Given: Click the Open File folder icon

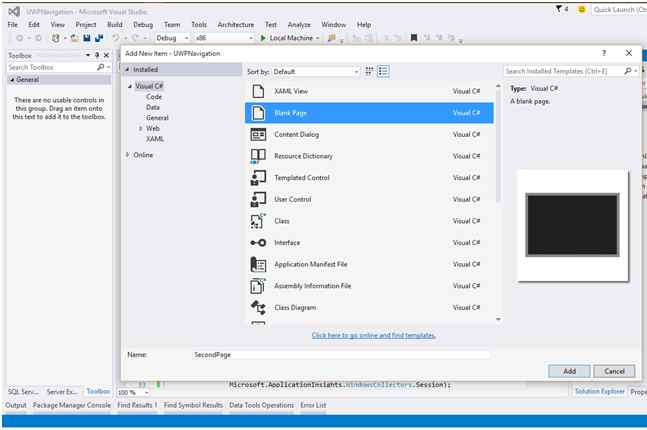Looking at the screenshot, I should tap(75, 38).
